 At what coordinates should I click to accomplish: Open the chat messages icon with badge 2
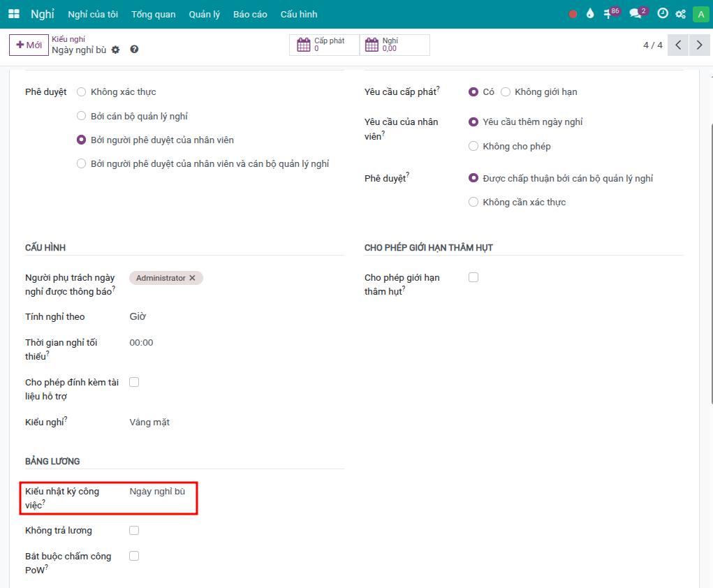pyautogui.click(x=635, y=13)
